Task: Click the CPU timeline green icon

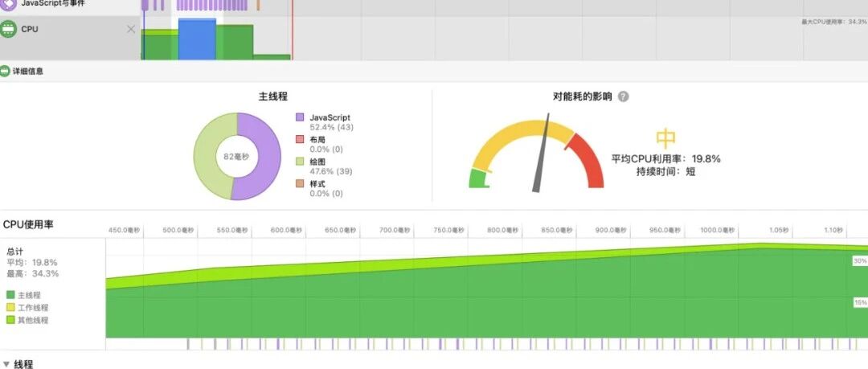Action: pos(8,29)
